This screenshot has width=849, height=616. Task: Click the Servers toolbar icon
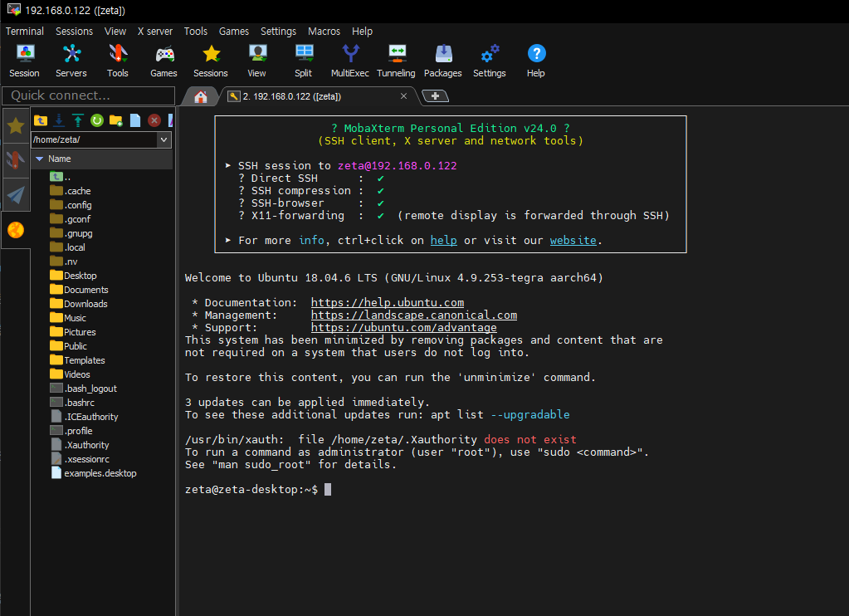point(71,61)
